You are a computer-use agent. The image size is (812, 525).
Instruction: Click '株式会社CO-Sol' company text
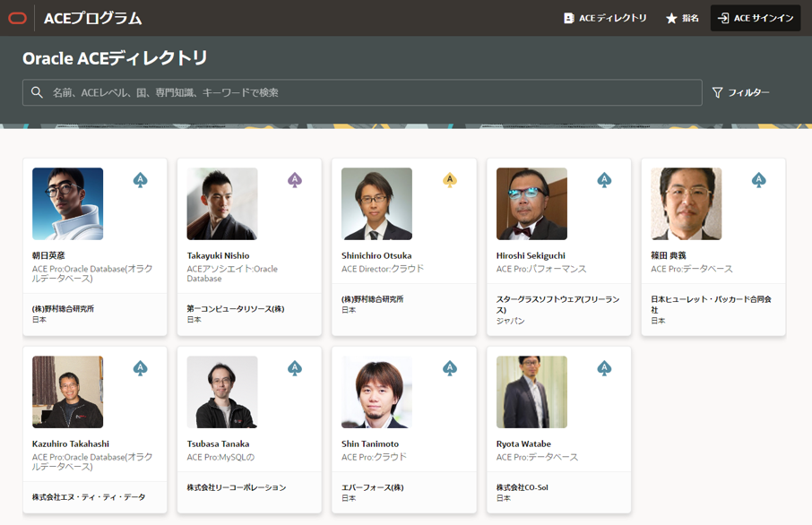pyautogui.click(x=522, y=487)
